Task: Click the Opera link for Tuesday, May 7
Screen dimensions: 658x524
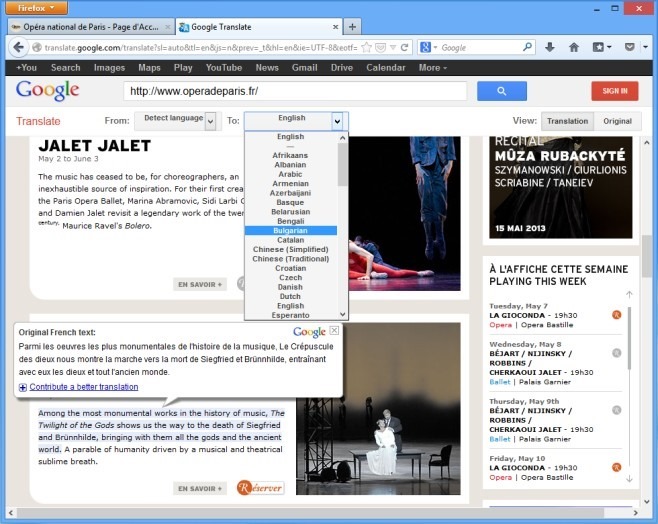Action: pyautogui.click(x=500, y=325)
